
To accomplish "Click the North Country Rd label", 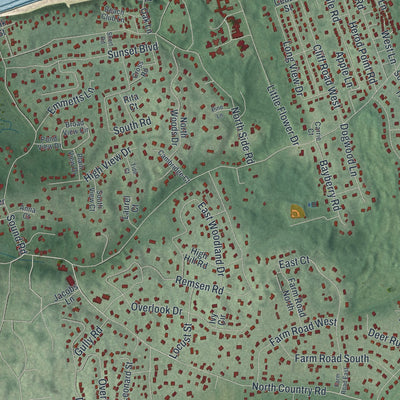I will click(289, 389).
